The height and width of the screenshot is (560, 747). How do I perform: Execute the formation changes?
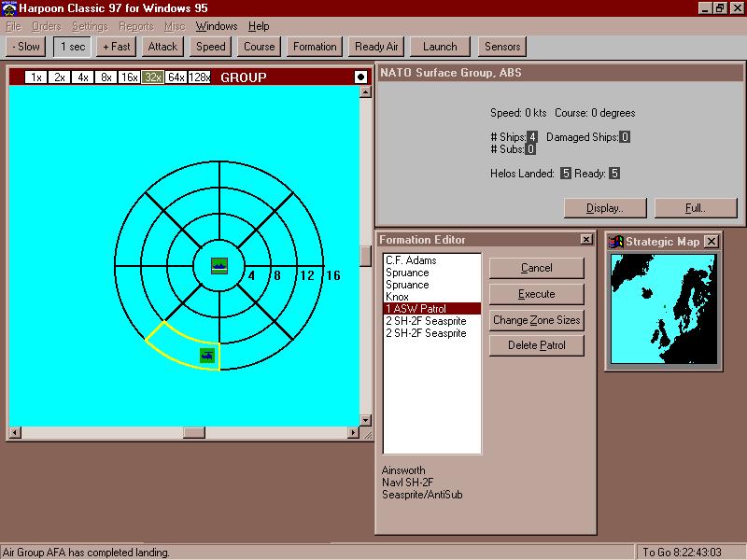(x=536, y=294)
